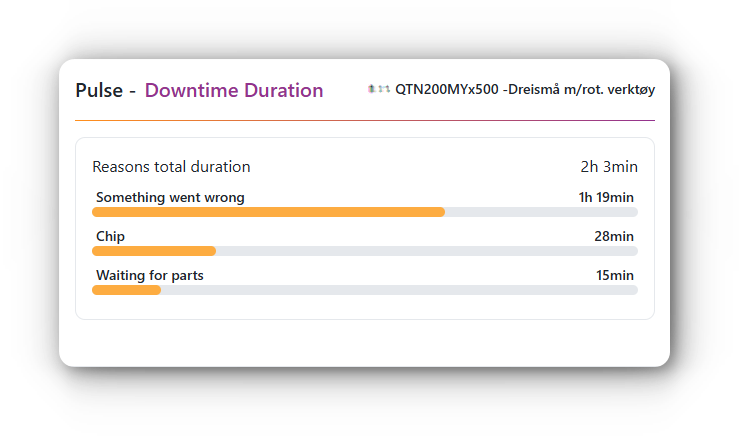This screenshot has height=436, width=739.
Task: Click the gradient divider under the header
Action: coord(364,120)
